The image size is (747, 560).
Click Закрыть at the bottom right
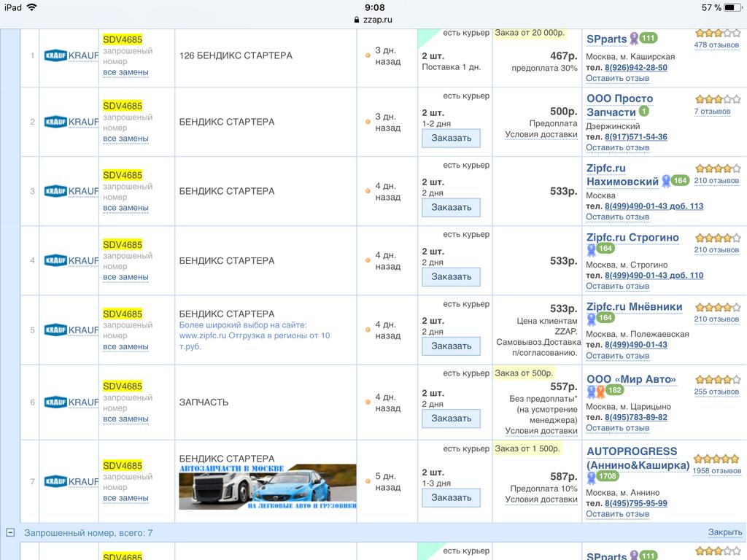pos(724,533)
